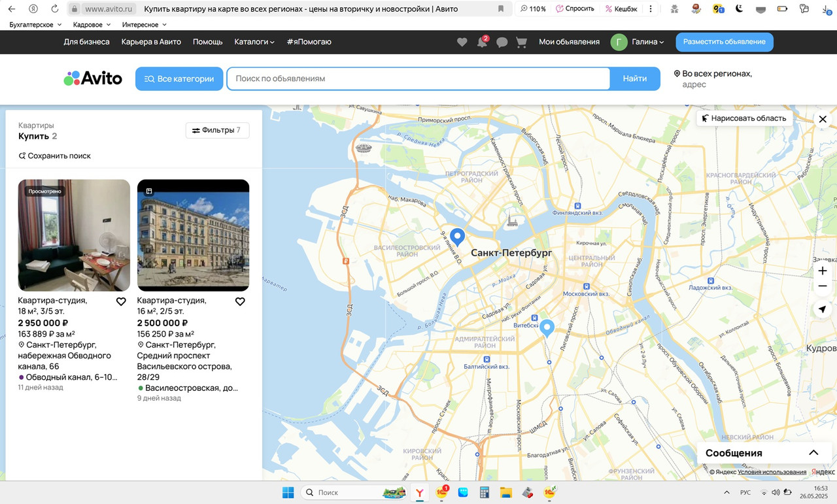Screen dimensions: 837x504
Task: Click Кешбэк in browser toolbar
Action: tap(621, 9)
